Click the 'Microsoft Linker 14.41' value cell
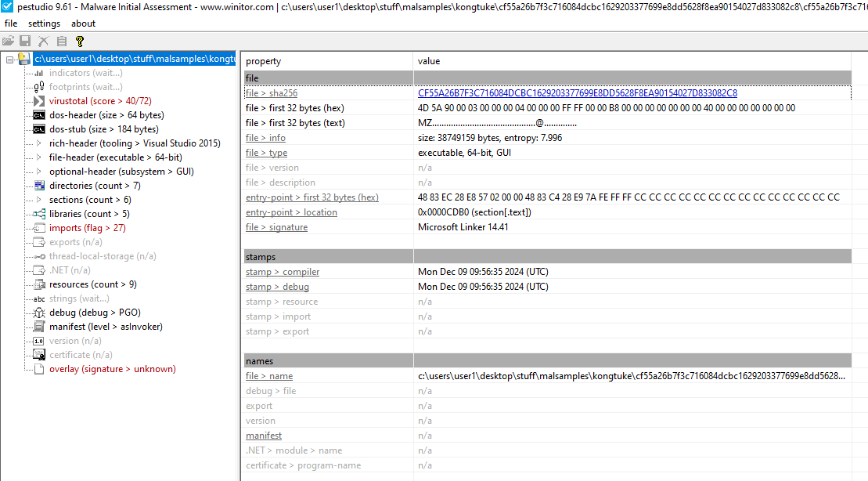The width and height of the screenshot is (868, 481). [x=463, y=227]
